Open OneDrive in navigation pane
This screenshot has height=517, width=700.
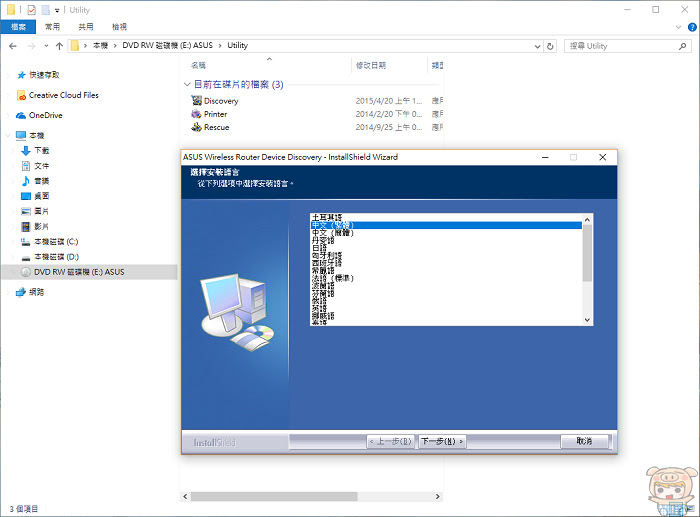click(46, 115)
